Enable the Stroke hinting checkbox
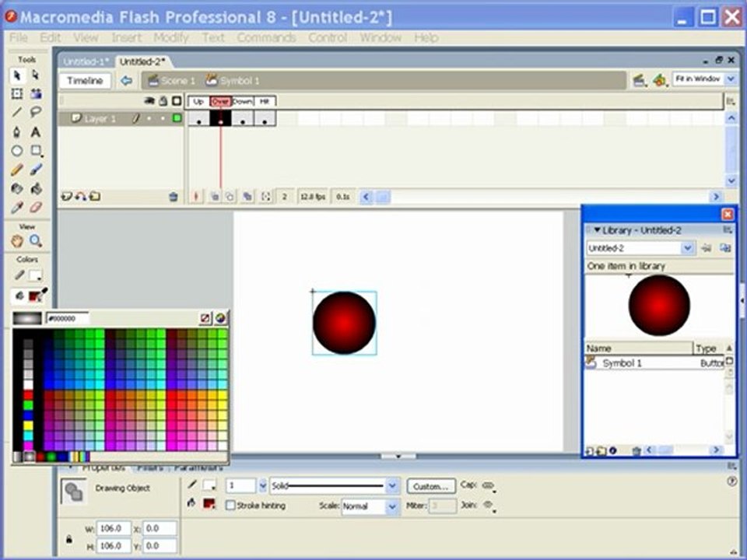 point(230,506)
